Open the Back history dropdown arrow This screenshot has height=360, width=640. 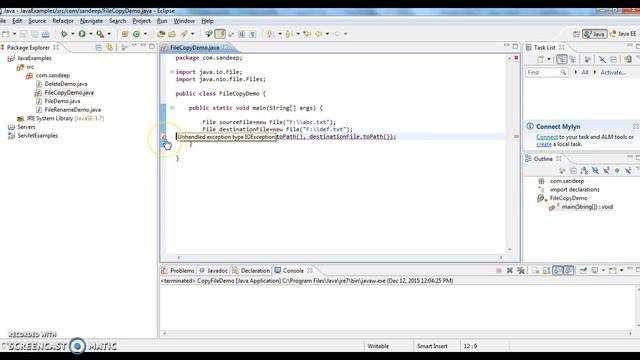(x=327, y=34)
